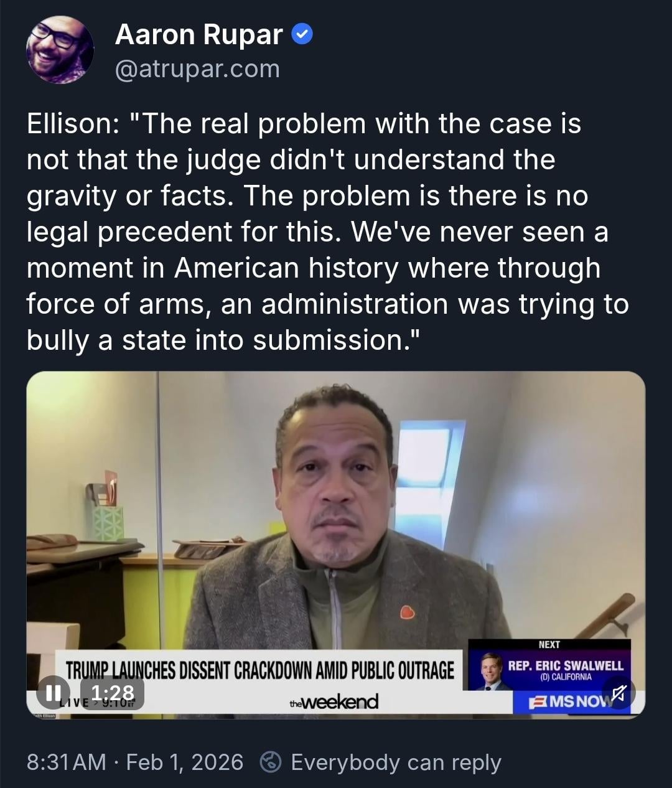Click the "NEXT" label in the video
The image size is (672, 788).
click(549, 645)
